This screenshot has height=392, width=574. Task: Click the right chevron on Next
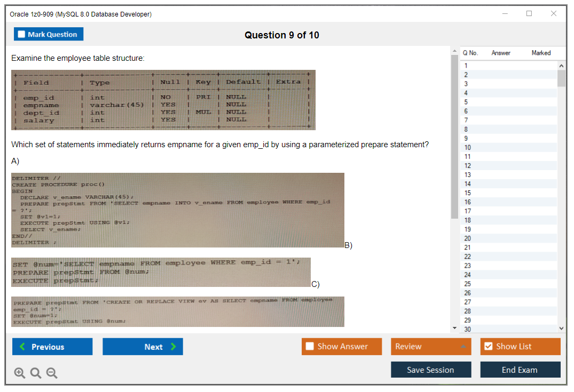point(173,347)
